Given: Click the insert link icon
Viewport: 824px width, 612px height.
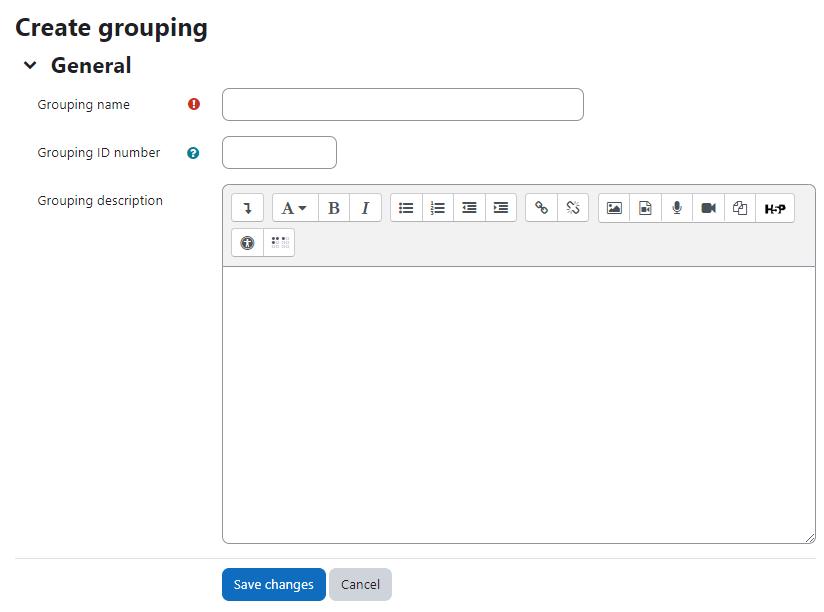Looking at the screenshot, I should point(541,208).
